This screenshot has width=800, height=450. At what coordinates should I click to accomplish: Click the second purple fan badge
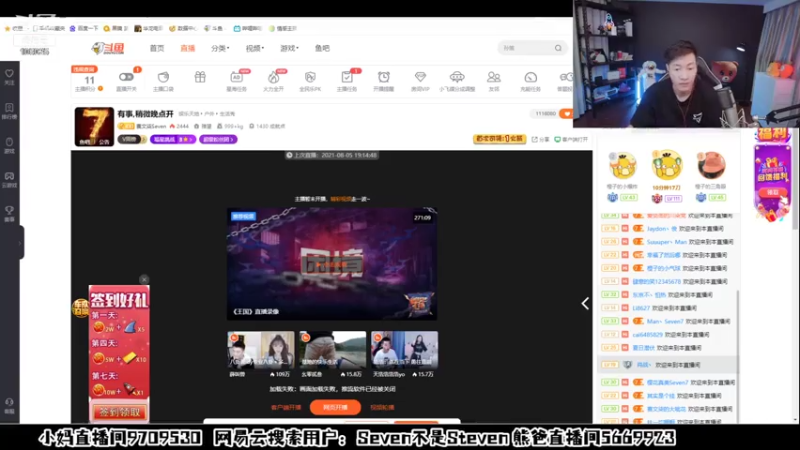218,139
